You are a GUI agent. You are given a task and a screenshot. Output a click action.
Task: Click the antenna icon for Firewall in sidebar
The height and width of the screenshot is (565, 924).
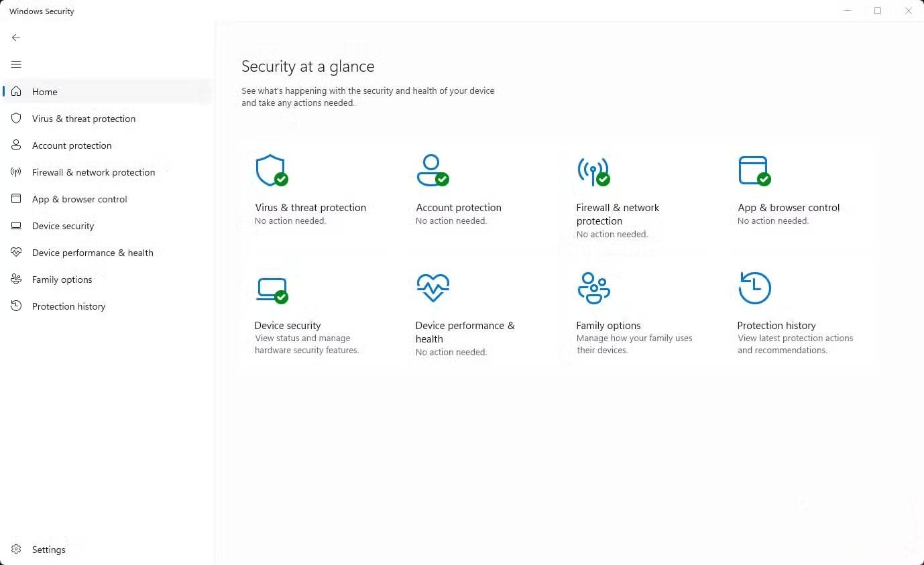[x=16, y=172]
